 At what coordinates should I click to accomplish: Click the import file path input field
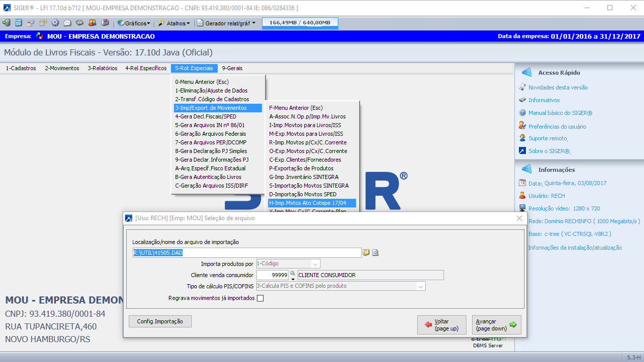(247, 253)
